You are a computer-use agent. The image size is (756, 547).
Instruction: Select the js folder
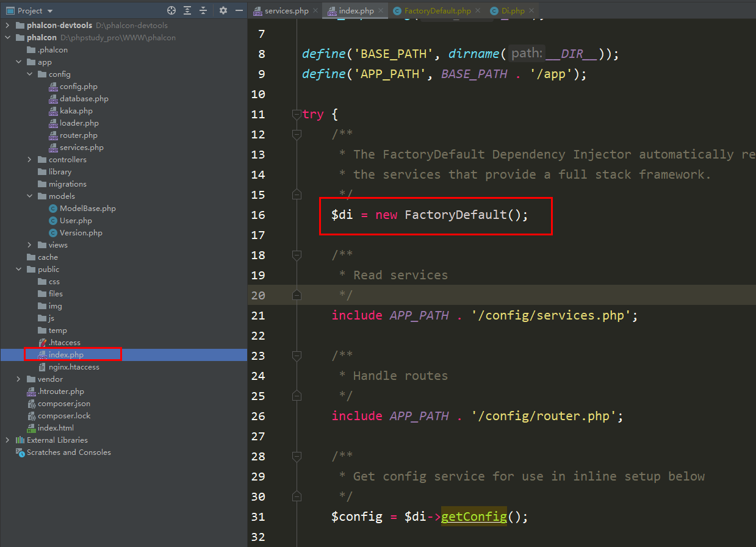click(51, 318)
